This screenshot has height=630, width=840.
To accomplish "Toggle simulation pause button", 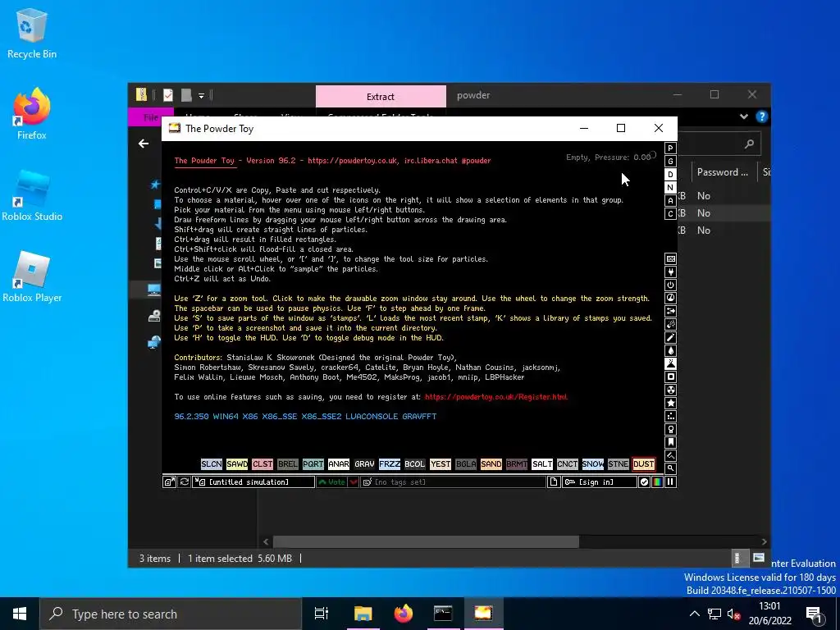I will point(670,482).
